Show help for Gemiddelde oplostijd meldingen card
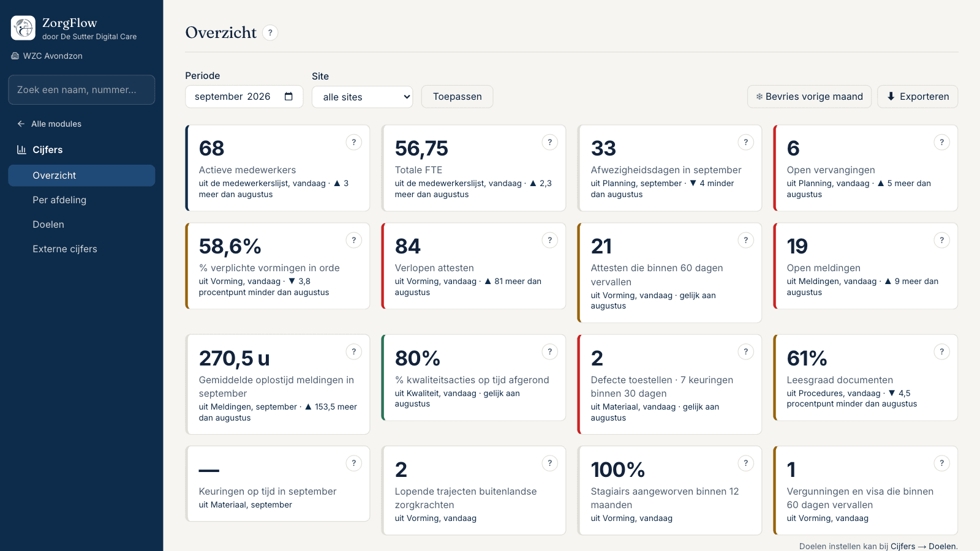The height and width of the screenshot is (551, 980). coord(353,351)
